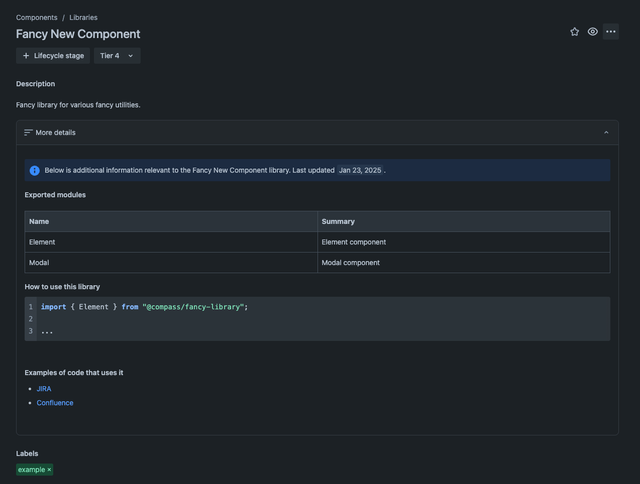Open the Tier 4 dropdown
The width and height of the screenshot is (640, 484).
point(117,56)
